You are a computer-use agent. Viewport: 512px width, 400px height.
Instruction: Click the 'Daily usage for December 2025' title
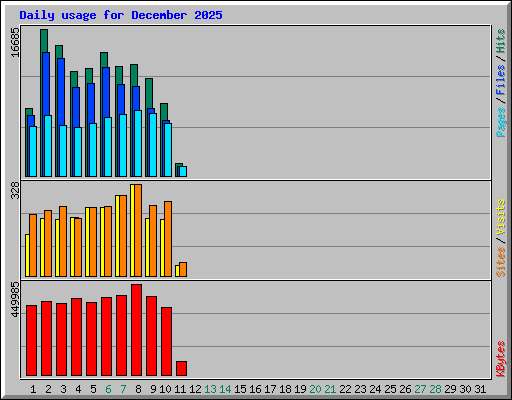pos(121,15)
